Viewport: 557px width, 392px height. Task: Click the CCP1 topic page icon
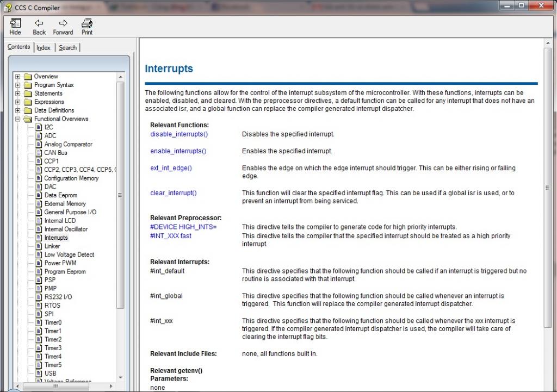click(x=39, y=161)
